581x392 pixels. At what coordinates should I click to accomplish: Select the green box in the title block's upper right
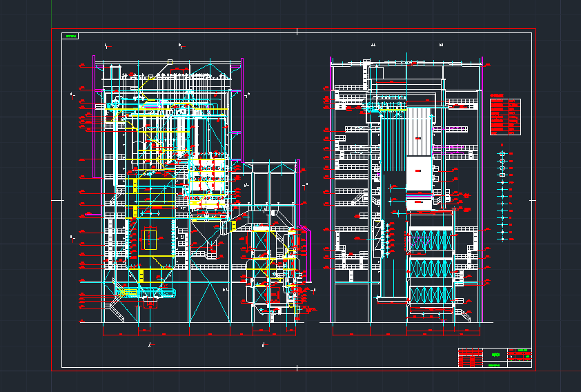(521, 351)
